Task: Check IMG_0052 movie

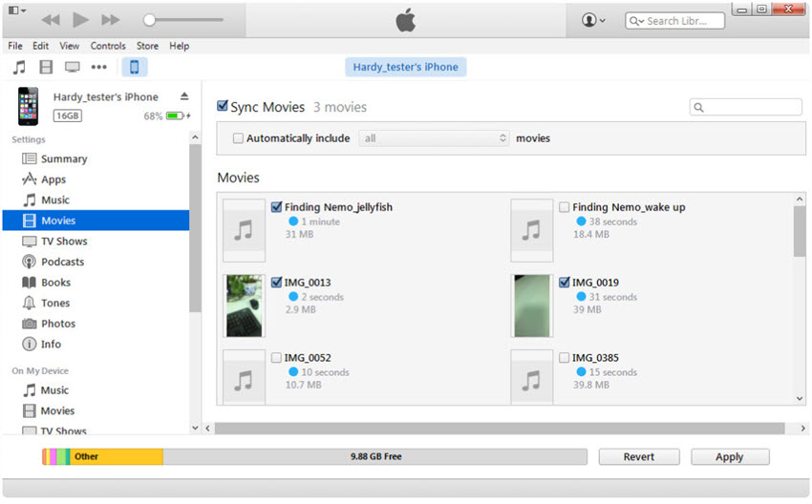Action: (x=276, y=358)
